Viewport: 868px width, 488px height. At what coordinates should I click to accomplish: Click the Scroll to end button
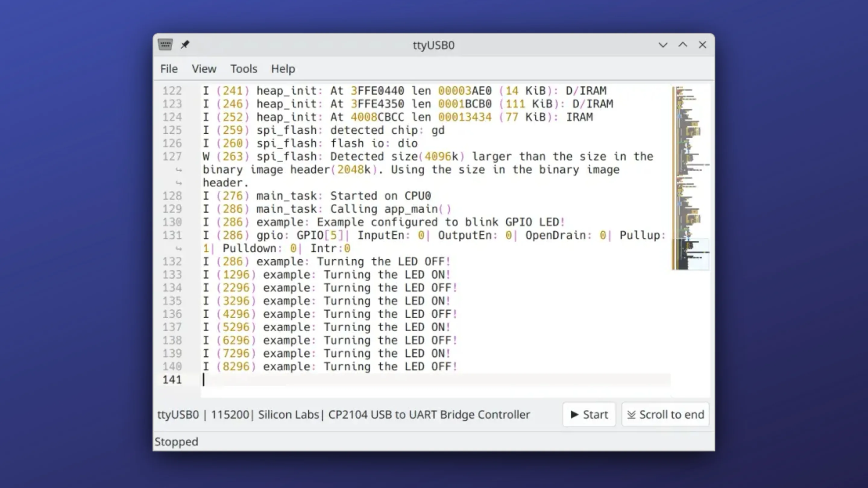pos(665,414)
